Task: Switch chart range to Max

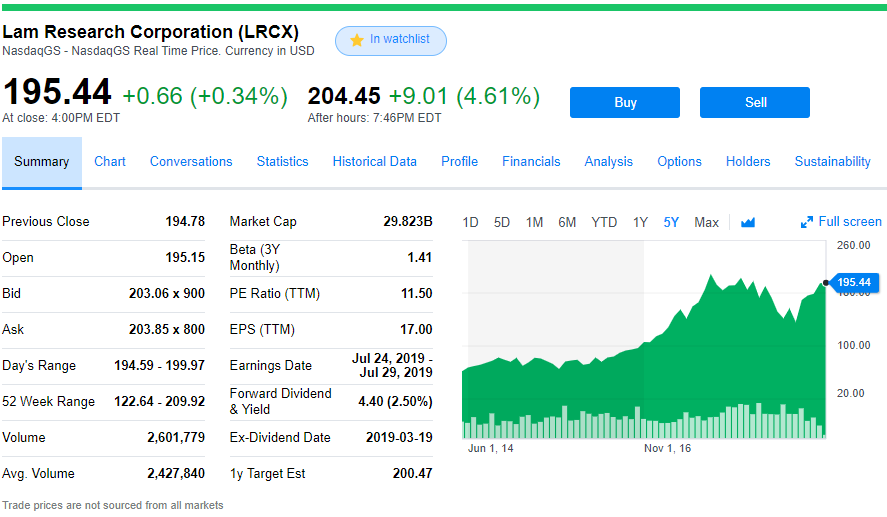Action: [706, 222]
